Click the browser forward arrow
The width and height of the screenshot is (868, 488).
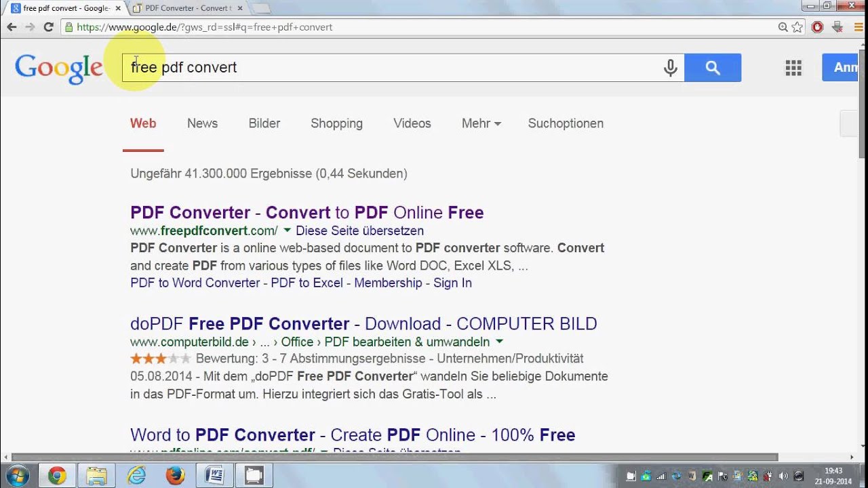coord(30,27)
